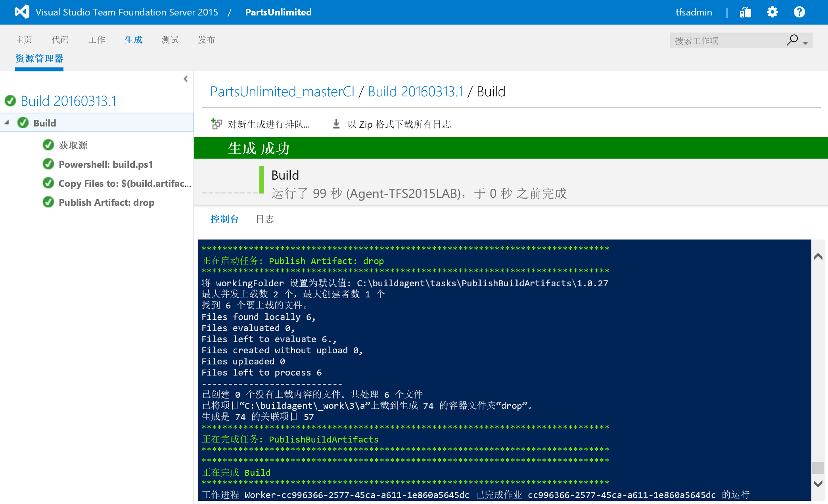Click the 生成 成功 status banner

511,148
